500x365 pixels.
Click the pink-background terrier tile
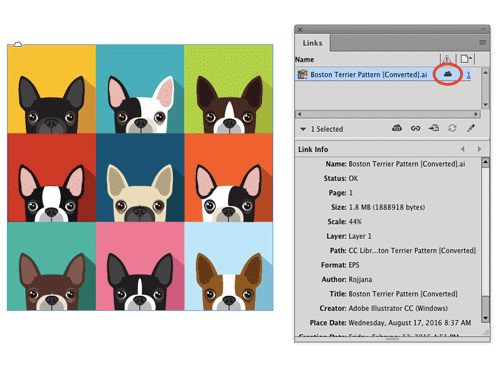(140, 266)
